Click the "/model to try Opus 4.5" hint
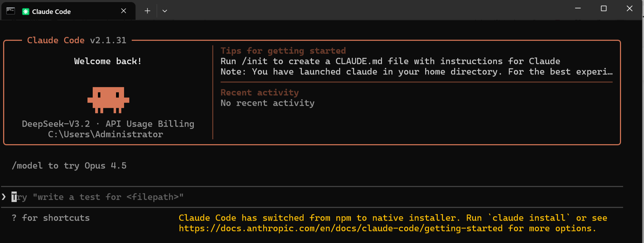Viewport: 644px width, 243px height. (69, 166)
